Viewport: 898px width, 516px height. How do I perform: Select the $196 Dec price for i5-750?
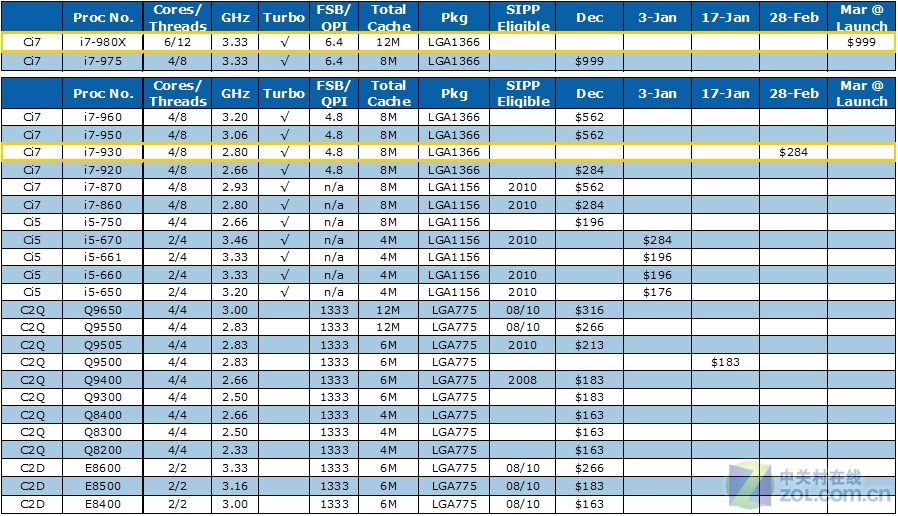point(589,222)
